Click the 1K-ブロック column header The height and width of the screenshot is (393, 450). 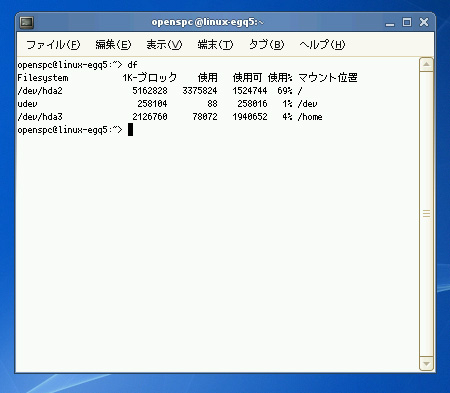click(x=149, y=78)
